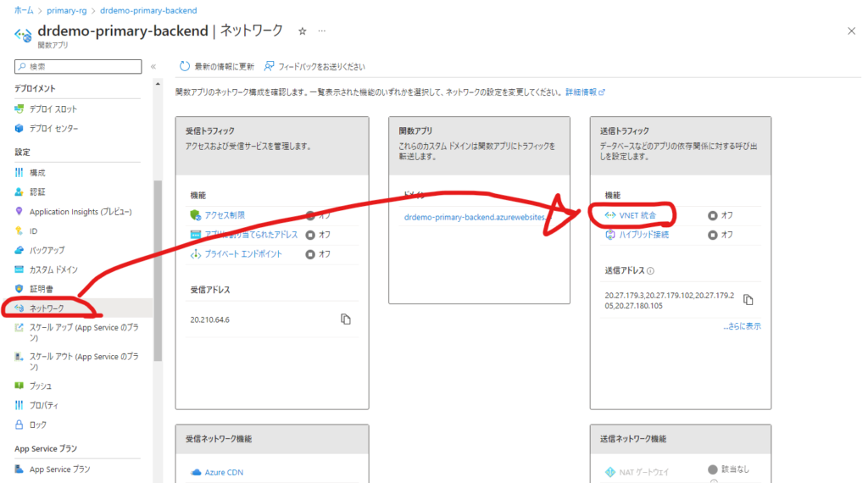The height and width of the screenshot is (483, 868).
Task: Close the ネットワーク blade
Action: [x=851, y=31]
